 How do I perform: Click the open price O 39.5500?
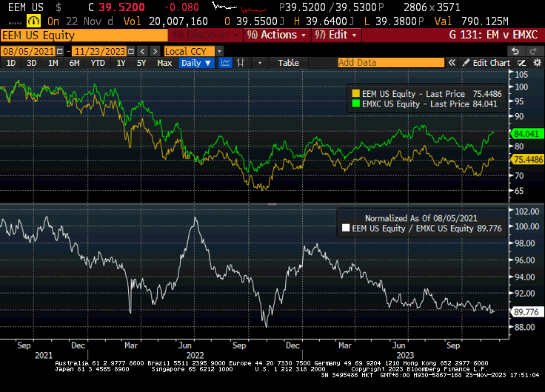pyautogui.click(x=254, y=21)
